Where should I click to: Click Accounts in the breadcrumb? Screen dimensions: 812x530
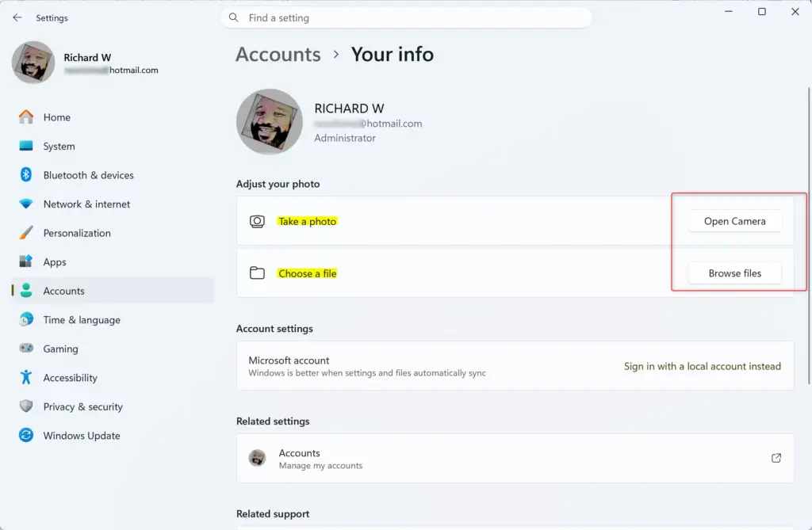[278, 55]
